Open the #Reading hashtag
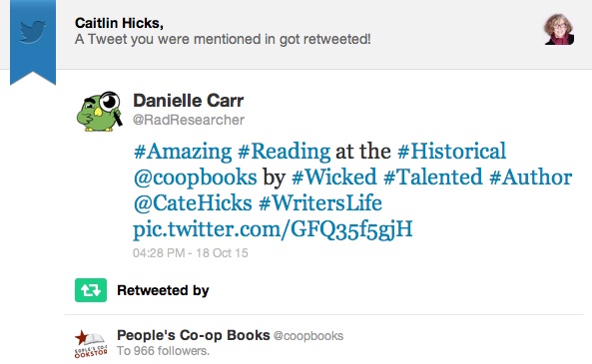The image size is (592, 364). (x=285, y=152)
